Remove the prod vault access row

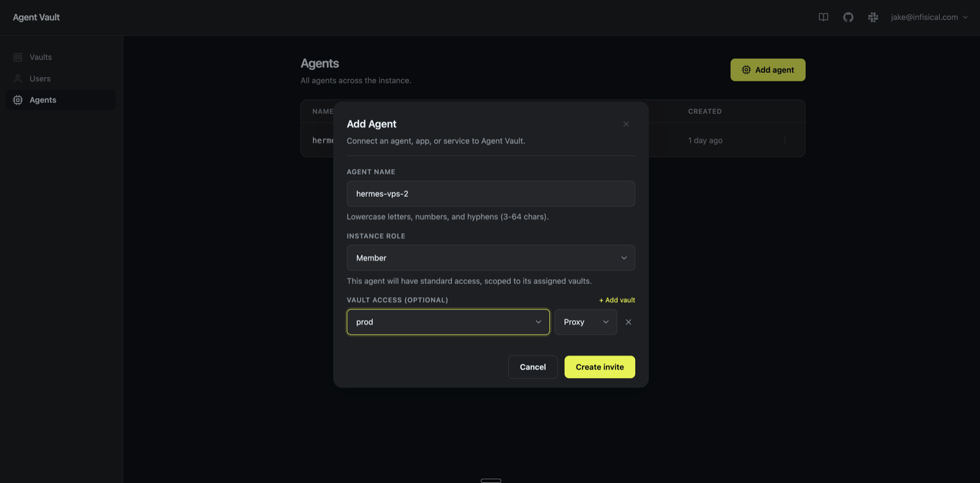(x=628, y=322)
